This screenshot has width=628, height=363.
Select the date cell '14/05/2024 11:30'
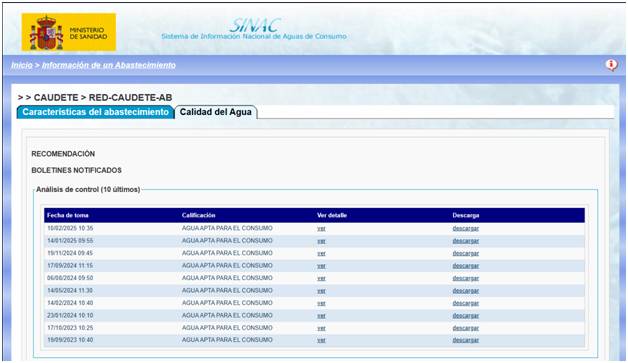(70, 290)
